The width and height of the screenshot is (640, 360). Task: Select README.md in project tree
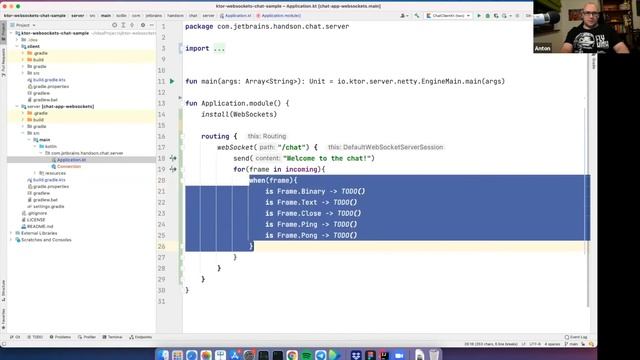[37, 227]
